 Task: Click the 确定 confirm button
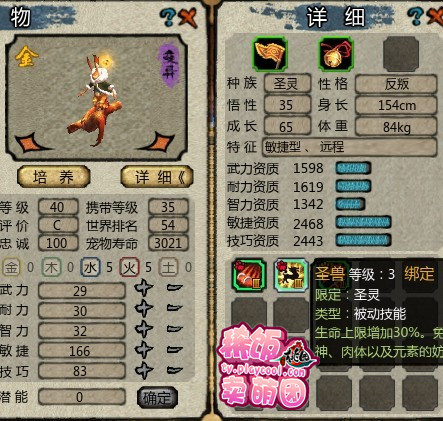(157, 397)
